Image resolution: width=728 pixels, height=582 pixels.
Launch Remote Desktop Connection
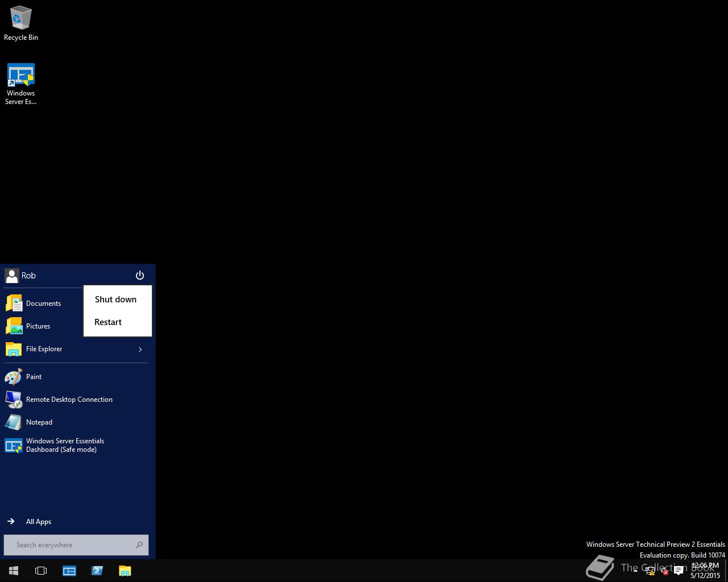(x=76, y=400)
